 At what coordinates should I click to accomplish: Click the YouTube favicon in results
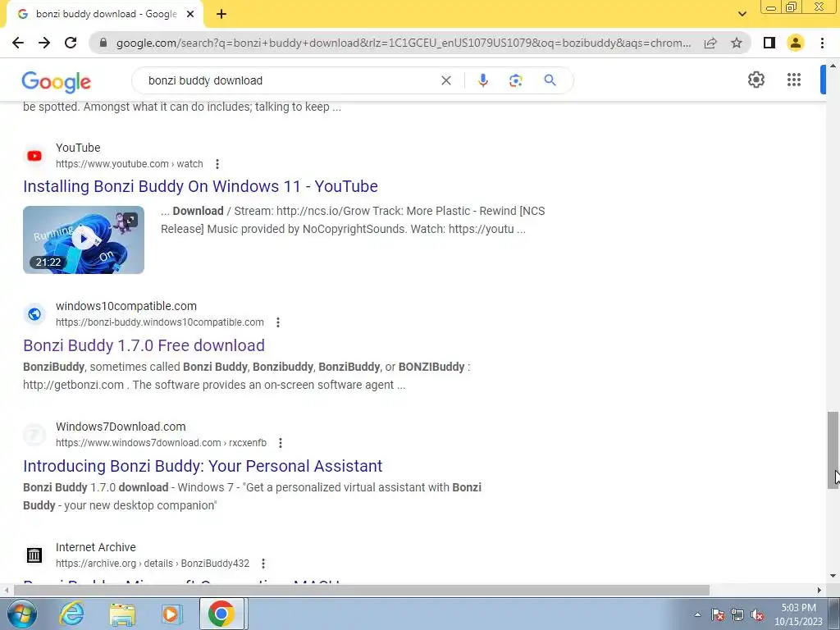coord(34,156)
